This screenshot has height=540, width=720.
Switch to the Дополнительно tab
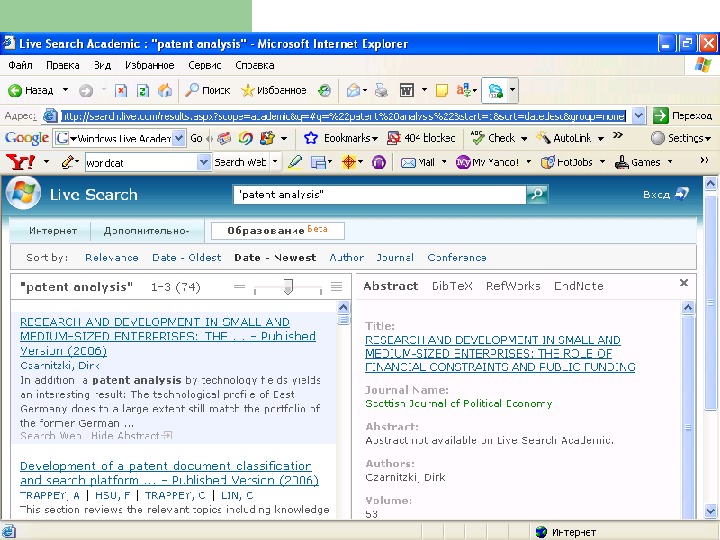[x=146, y=231]
